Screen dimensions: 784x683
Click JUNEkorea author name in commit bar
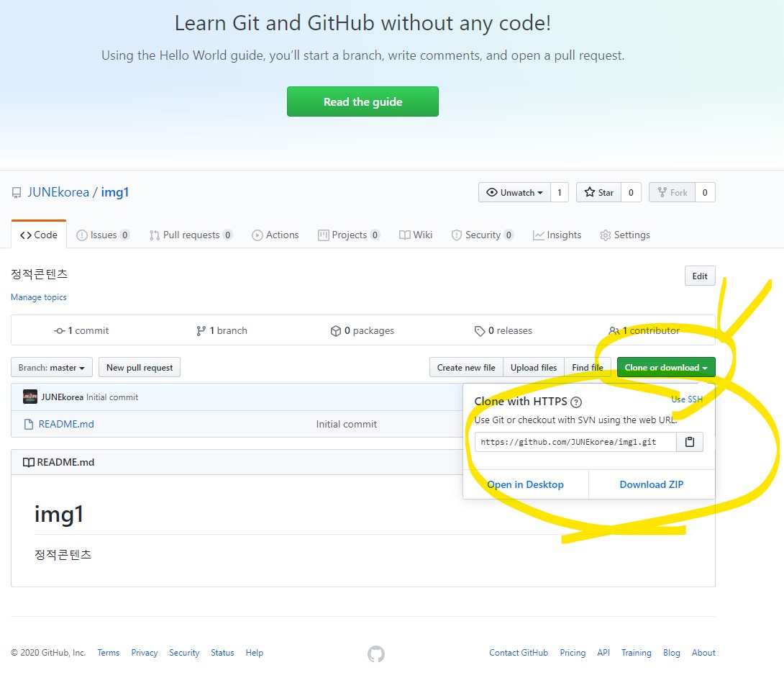62,397
